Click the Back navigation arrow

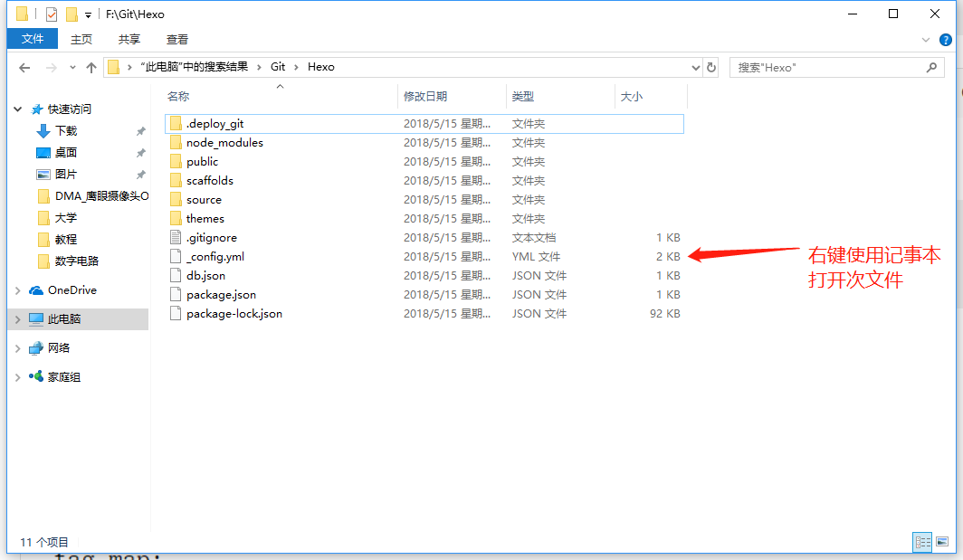click(24, 68)
